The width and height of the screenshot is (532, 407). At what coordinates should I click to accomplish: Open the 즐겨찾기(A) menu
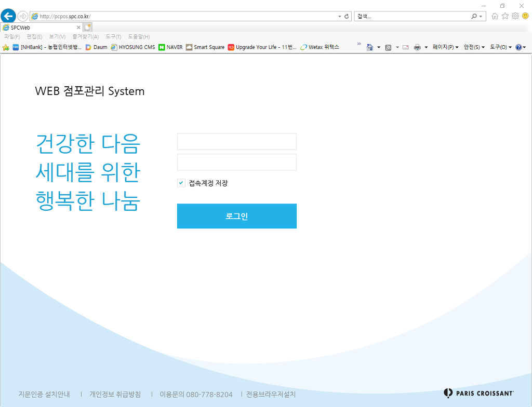pyautogui.click(x=86, y=37)
